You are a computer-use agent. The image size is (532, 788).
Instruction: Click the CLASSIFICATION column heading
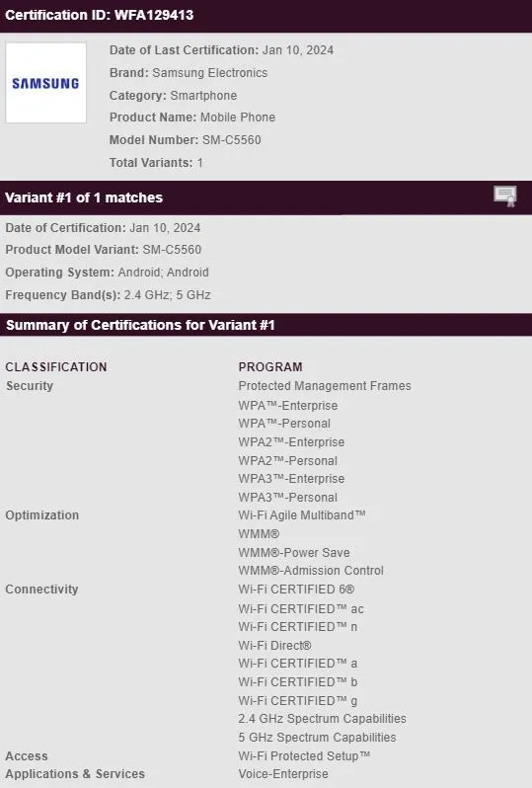pyautogui.click(x=56, y=367)
